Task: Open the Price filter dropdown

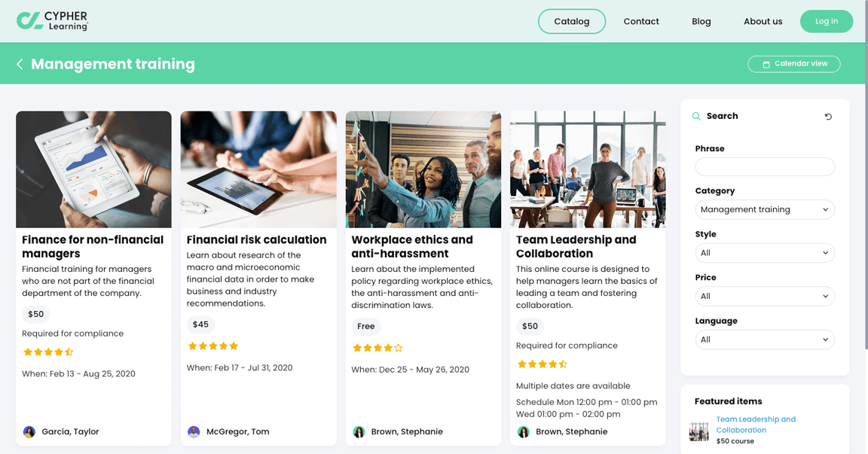Action: [765, 296]
